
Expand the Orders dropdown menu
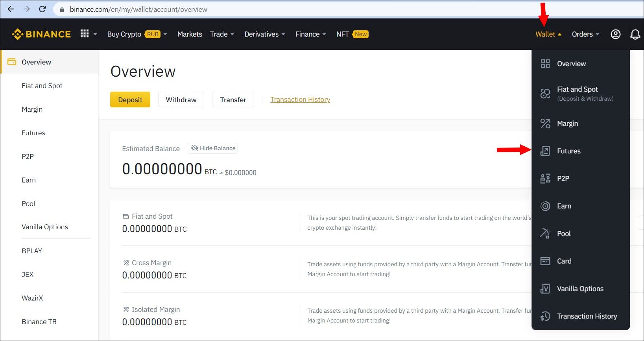point(585,34)
